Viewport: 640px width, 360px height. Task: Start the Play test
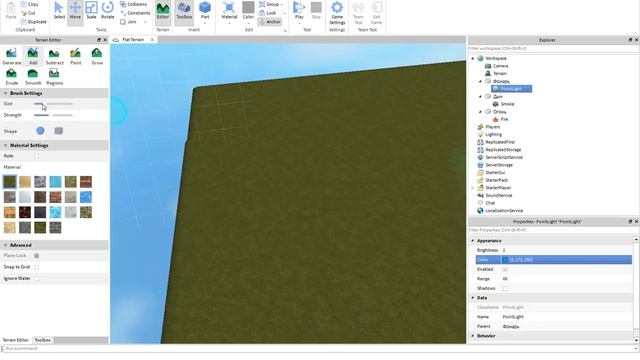click(x=299, y=11)
